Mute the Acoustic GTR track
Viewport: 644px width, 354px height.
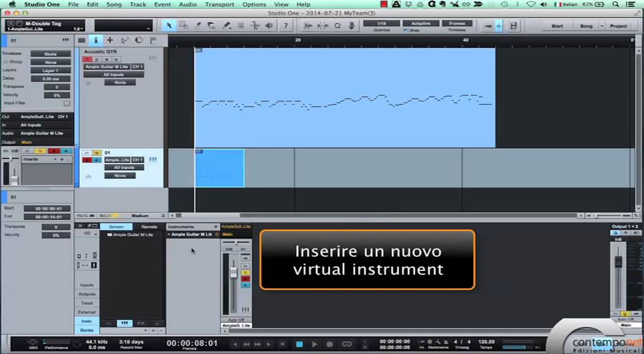[x=87, y=60]
